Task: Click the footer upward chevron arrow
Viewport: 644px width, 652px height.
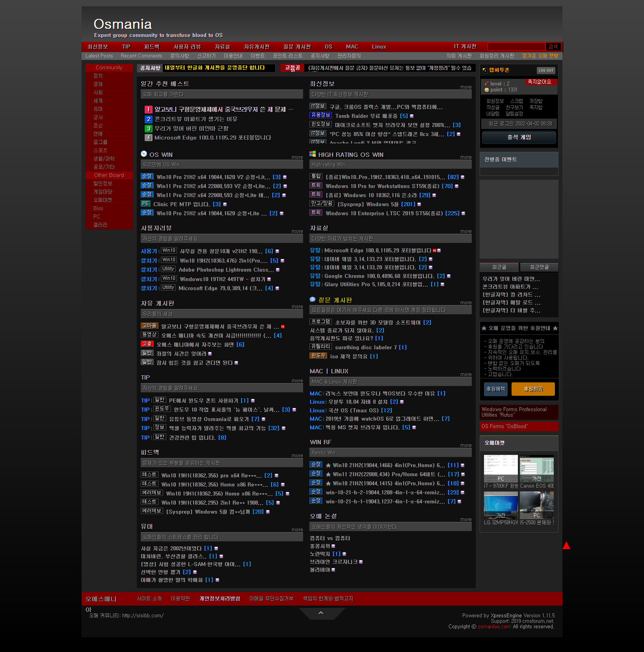Action: (x=321, y=613)
